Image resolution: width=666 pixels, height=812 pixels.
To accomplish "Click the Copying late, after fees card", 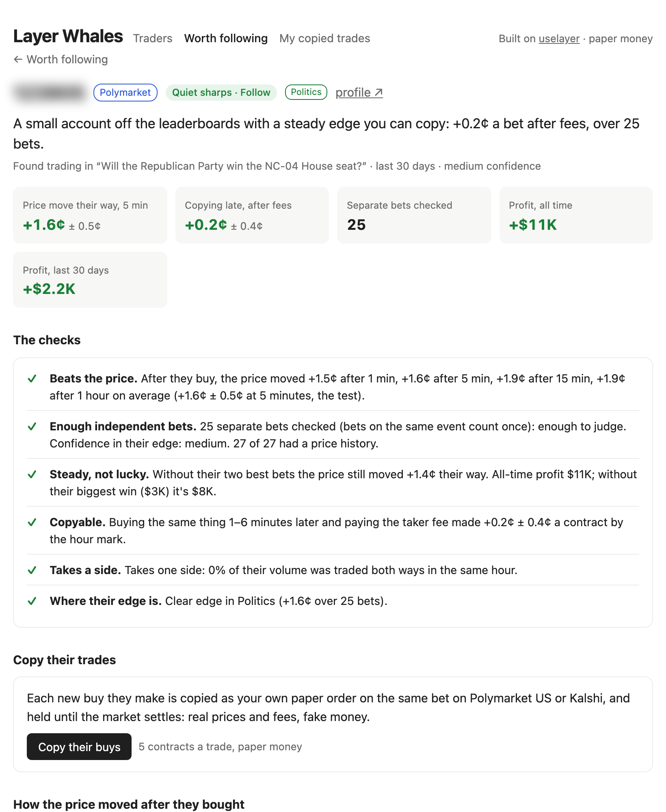I will coord(252,215).
